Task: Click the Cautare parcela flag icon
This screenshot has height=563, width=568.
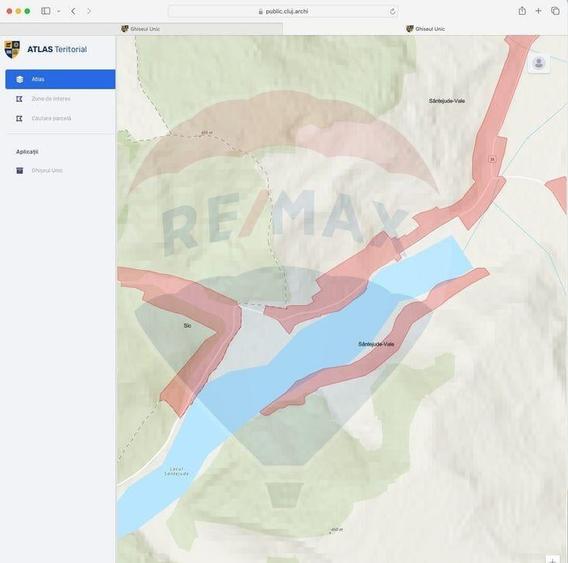Action: pyautogui.click(x=19, y=118)
